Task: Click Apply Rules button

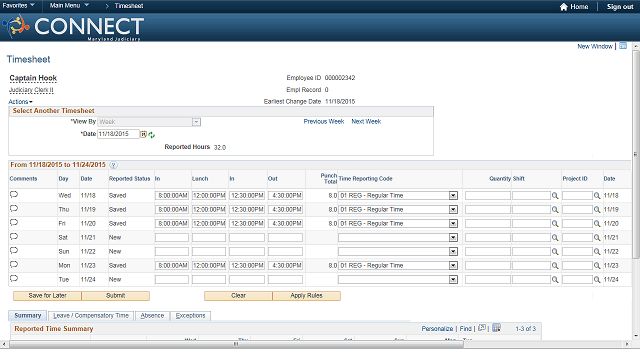Action: coord(307,296)
